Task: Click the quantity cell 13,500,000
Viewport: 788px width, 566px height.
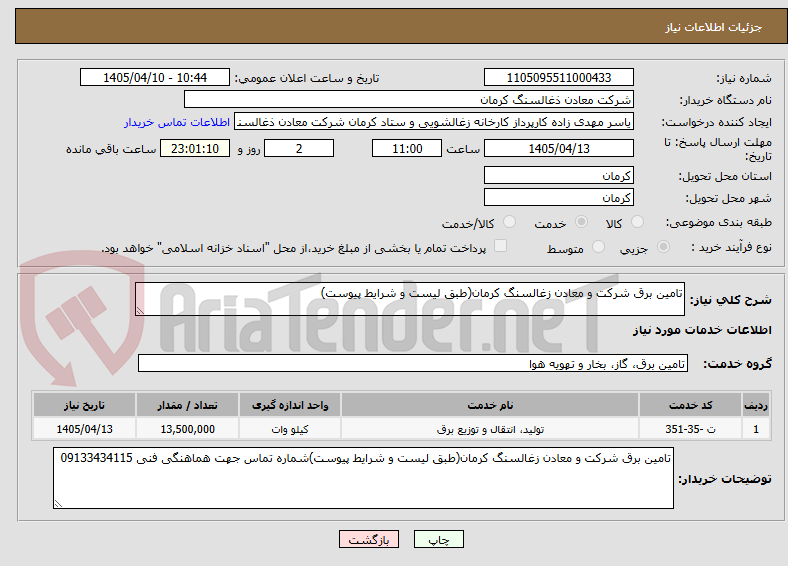Action: tap(187, 429)
